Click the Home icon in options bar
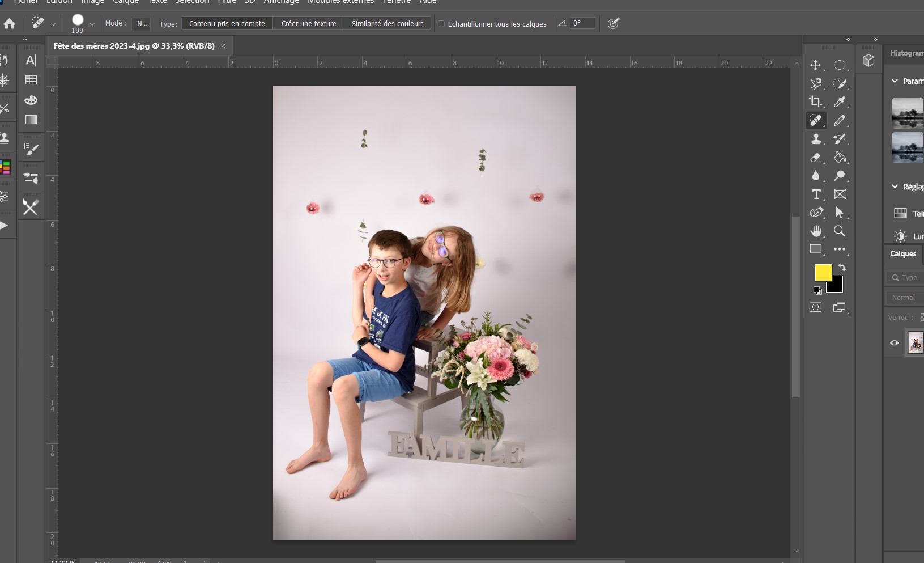The height and width of the screenshot is (563, 924). point(10,24)
